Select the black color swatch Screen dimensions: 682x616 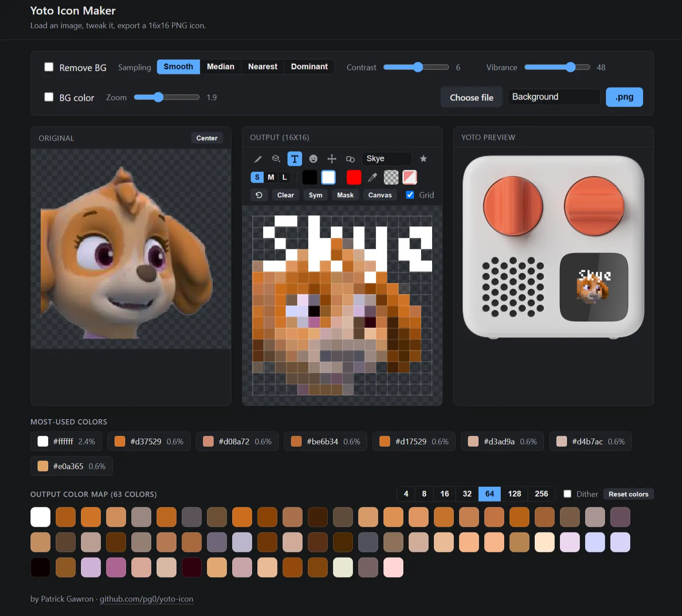pyautogui.click(x=310, y=177)
